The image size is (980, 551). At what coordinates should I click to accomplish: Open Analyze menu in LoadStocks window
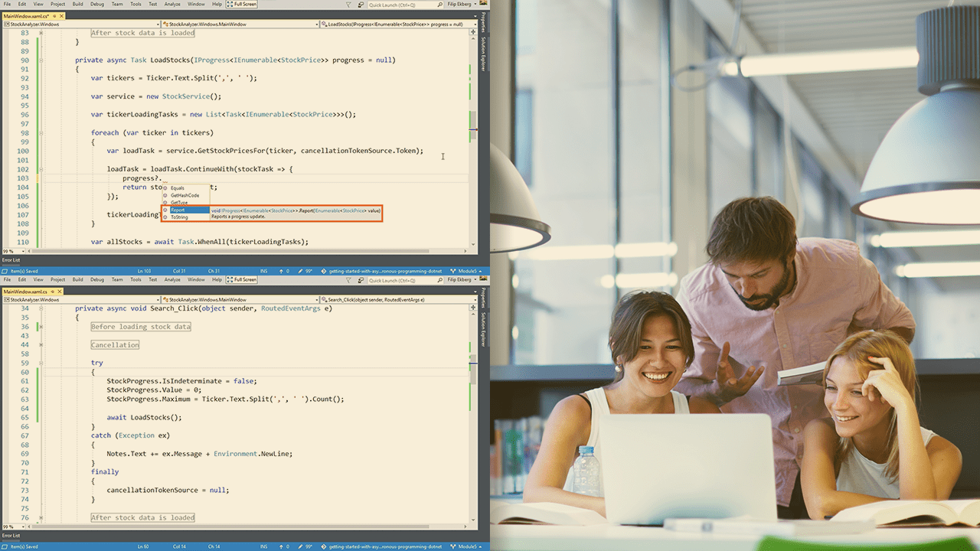pos(172,4)
